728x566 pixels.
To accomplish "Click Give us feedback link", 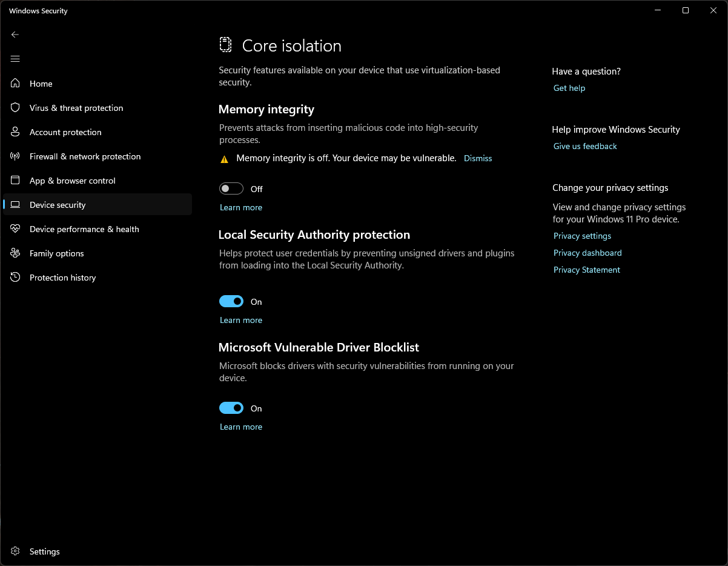I will (585, 146).
